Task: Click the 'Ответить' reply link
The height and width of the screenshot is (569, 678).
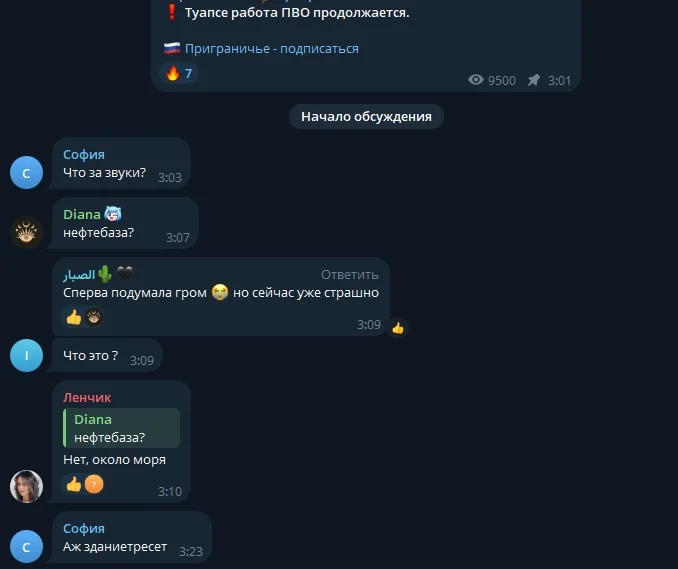Action: [349, 275]
